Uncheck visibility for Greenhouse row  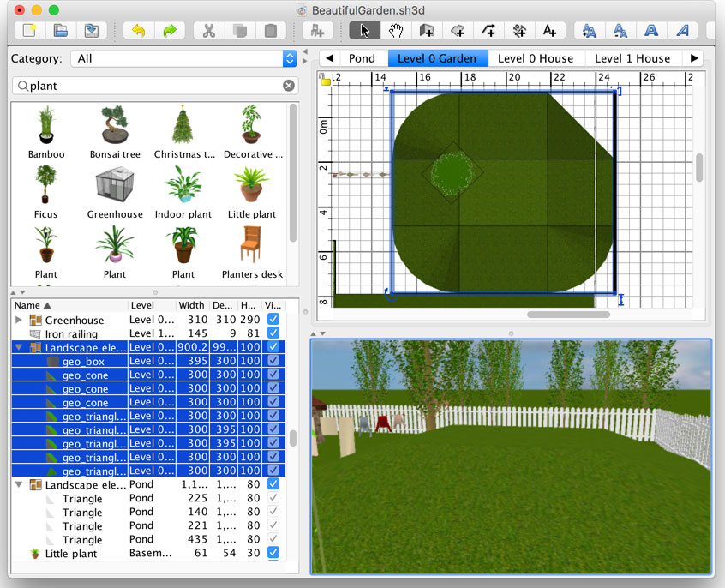pyautogui.click(x=273, y=320)
